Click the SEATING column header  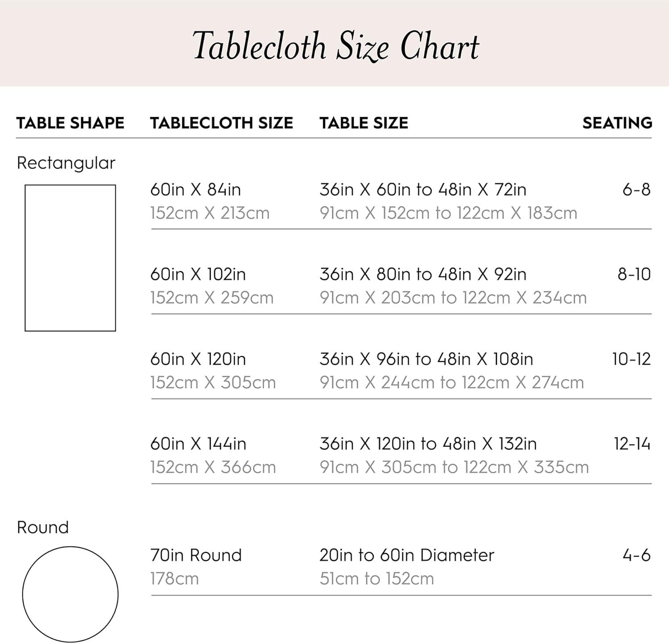617,123
